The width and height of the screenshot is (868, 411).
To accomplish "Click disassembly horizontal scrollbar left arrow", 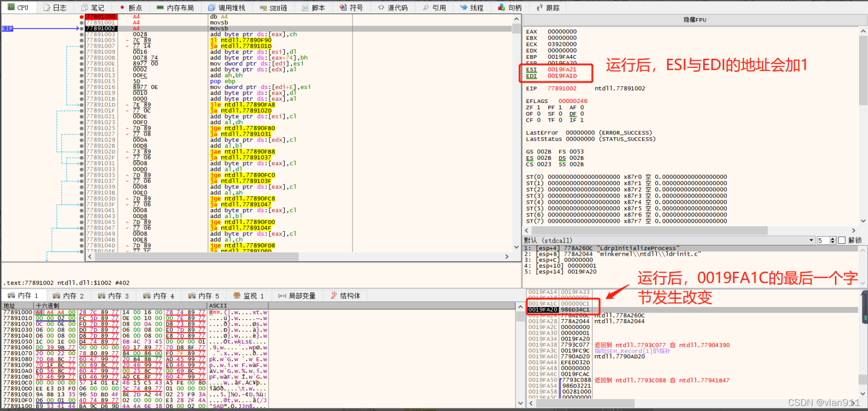I will click(x=90, y=256).
